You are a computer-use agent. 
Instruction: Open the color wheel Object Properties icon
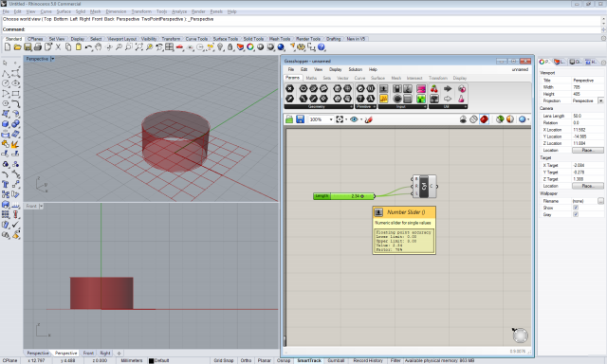pyautogui.click(x=250, y=46)
